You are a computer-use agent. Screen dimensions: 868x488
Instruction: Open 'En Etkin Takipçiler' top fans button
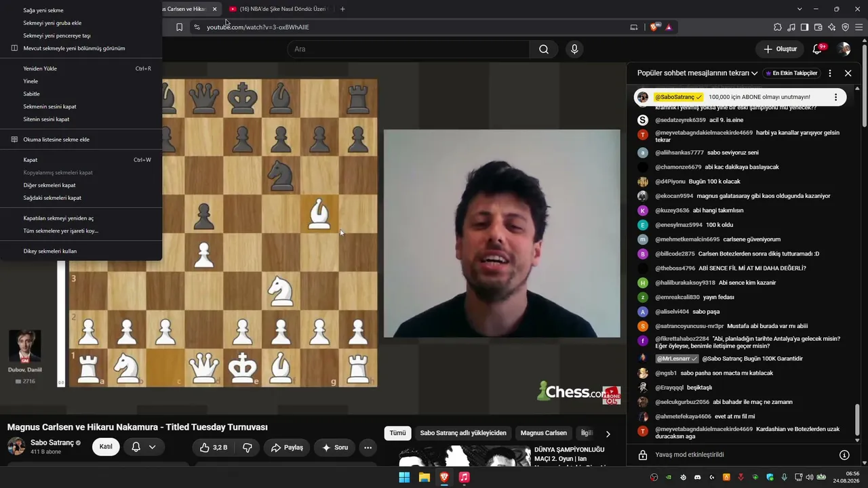(791, 73)
